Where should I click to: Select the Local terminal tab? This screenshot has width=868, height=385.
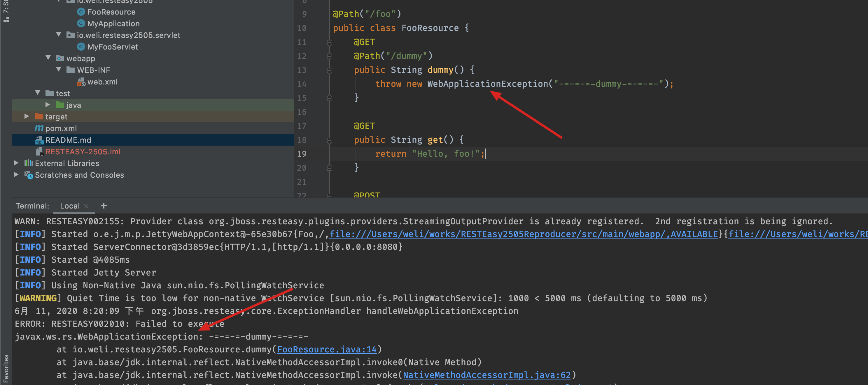pos(70,206)
